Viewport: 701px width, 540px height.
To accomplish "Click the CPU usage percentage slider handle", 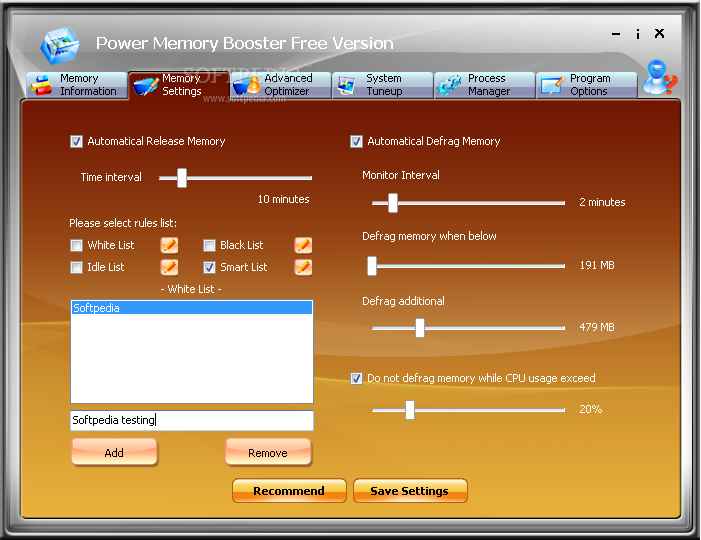I will [x=410, y=410].
